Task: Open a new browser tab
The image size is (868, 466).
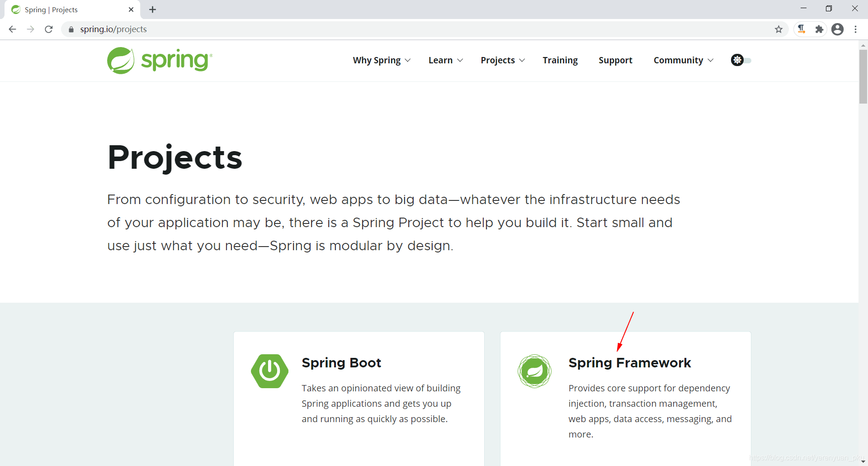Action: tap(153, 10)
